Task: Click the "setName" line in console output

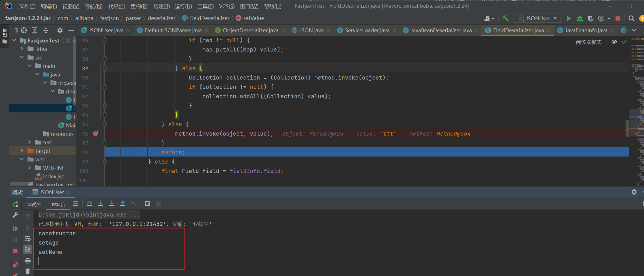Action: click(x=50, y=252)
